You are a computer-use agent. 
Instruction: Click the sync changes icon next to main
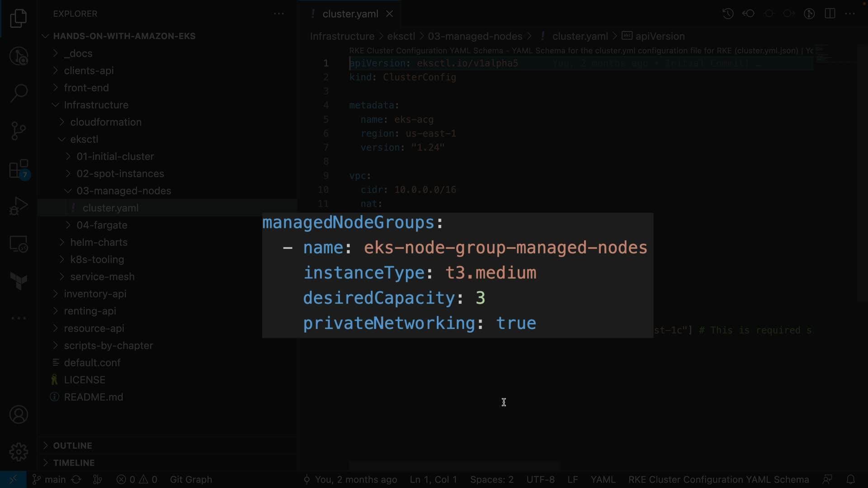[76, 479]
